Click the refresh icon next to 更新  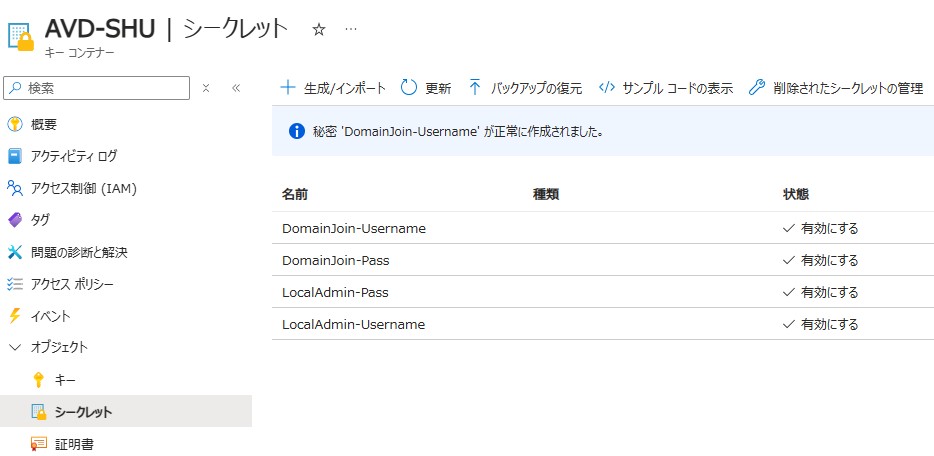click(409, 88)
